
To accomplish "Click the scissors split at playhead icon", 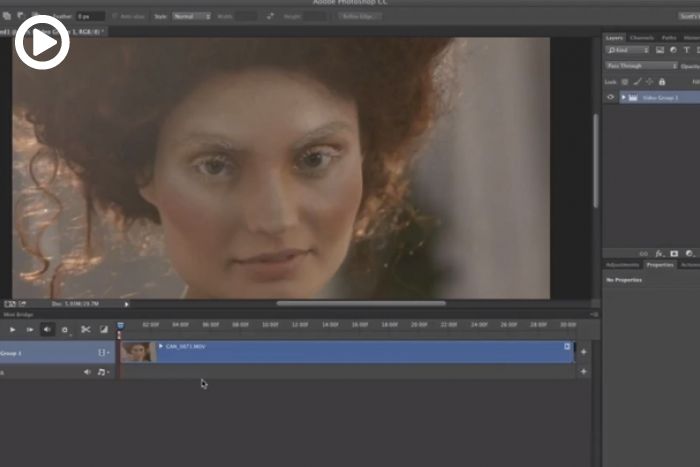I will pos(86,329).
